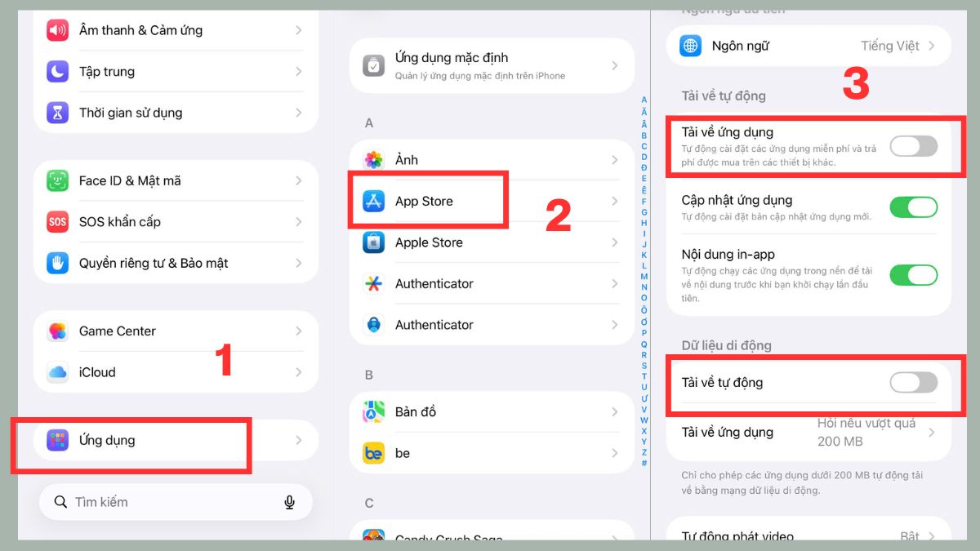Open Quyền riêng tư & Bảo mật settings
The width and height of the screenshot is (980, 551).
[176, 263]
